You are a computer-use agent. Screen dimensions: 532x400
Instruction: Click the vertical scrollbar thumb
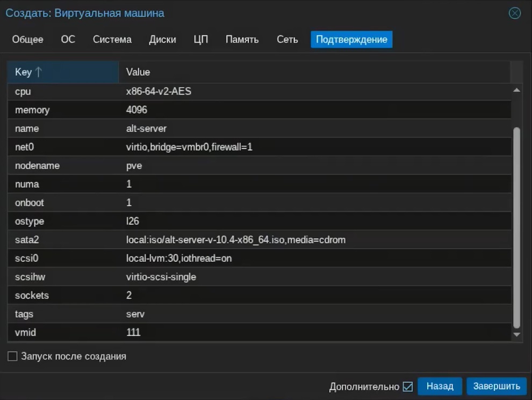[x=517, y=226]
